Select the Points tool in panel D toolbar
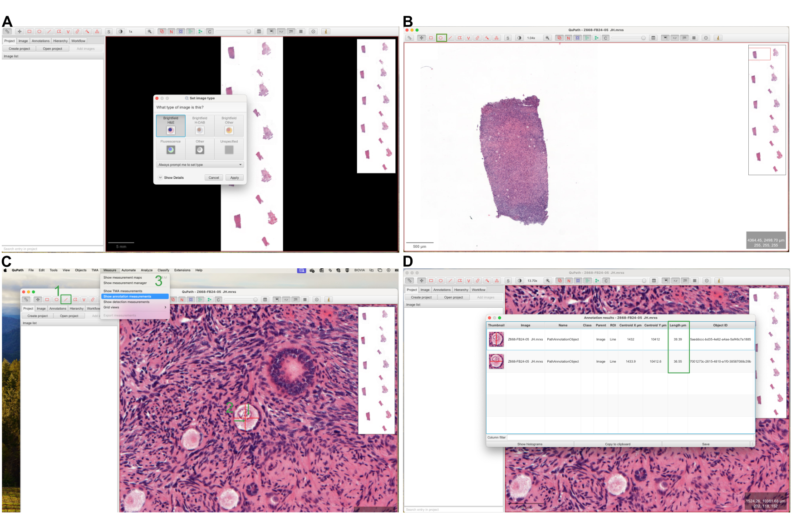 (x=497, y=281)
